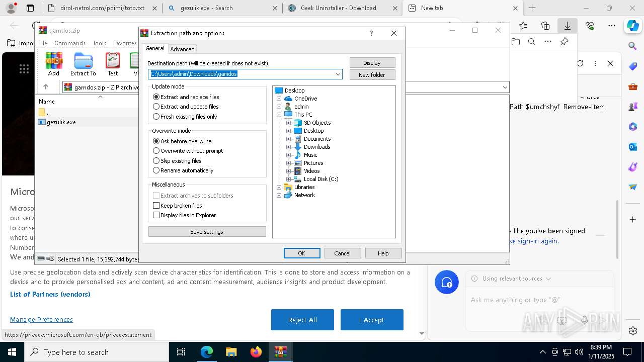Open WinRAR Commands menu
This screenshot has width=644, height=362.
(70, 43)
